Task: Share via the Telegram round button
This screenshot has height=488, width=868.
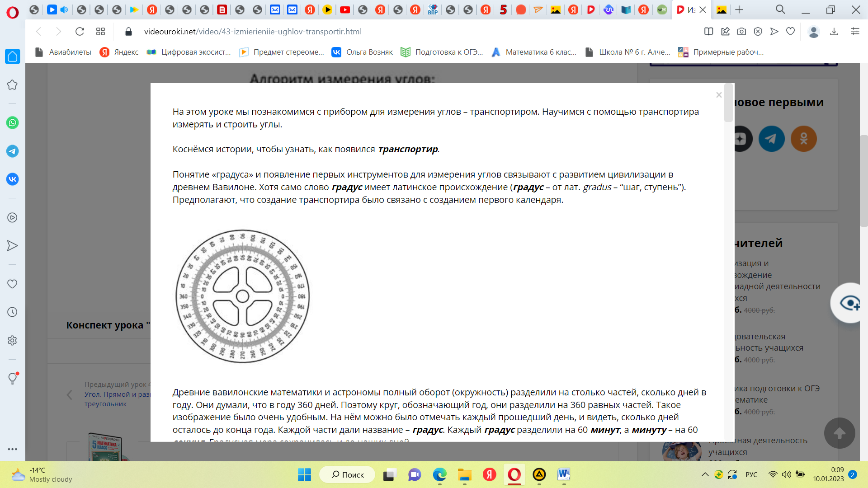Action: [x=771, y=139]
